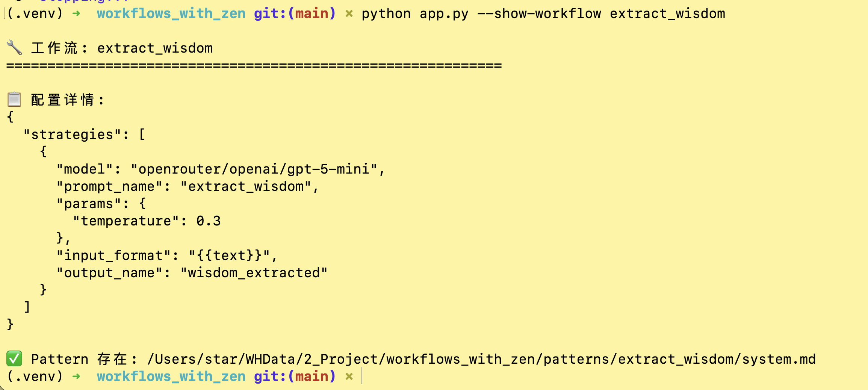Screen dimensions: 868x390
Task: Click the green arrow in the top prompt
Action: pos(76,14)
